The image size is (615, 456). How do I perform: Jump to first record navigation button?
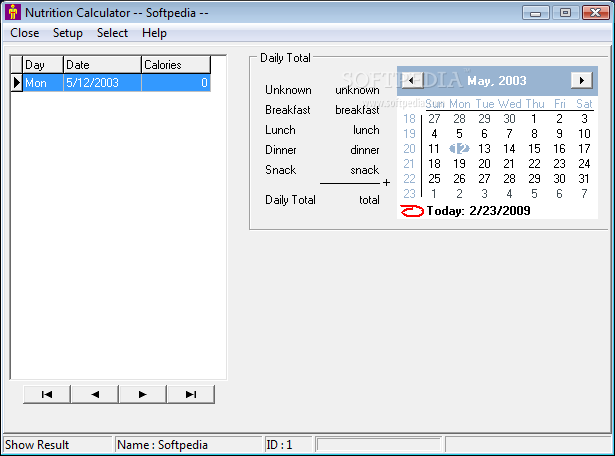tap(47, 394)
